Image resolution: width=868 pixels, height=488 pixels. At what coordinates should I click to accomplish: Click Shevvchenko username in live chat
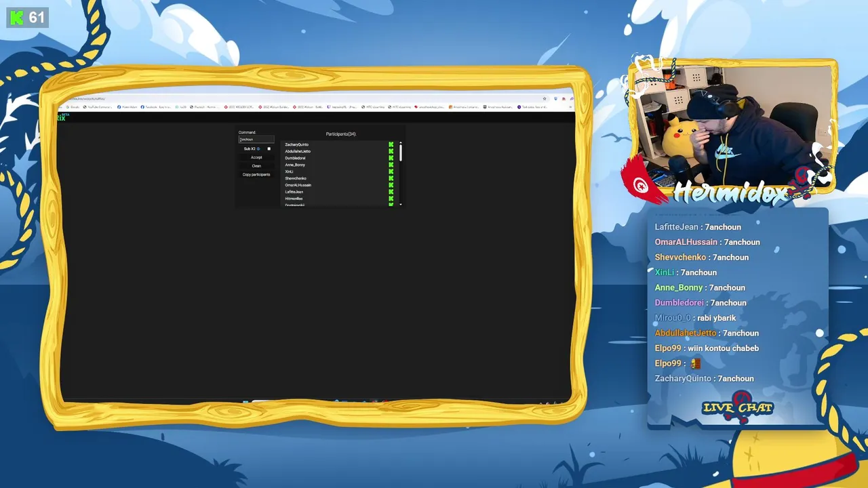click(x=680, y=257)
